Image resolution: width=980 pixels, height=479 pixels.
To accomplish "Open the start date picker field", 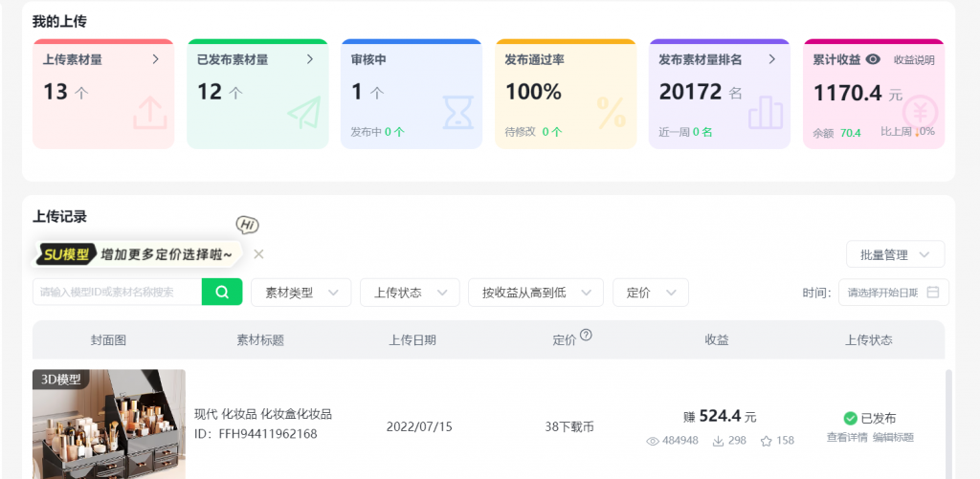I will 894,293.
